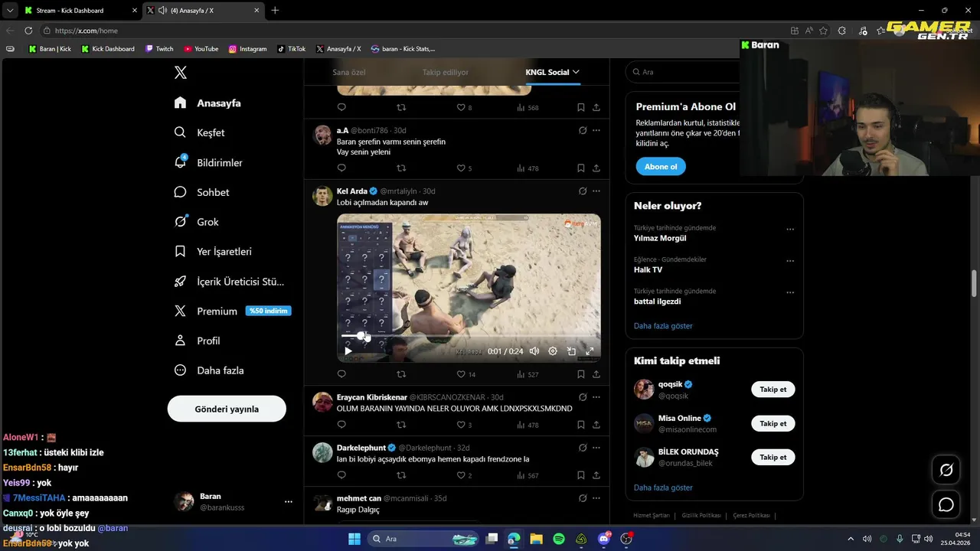Open Premium sidebar item
Image resolution: width=980 pixels, height=551 pixels.
point(233,311)
